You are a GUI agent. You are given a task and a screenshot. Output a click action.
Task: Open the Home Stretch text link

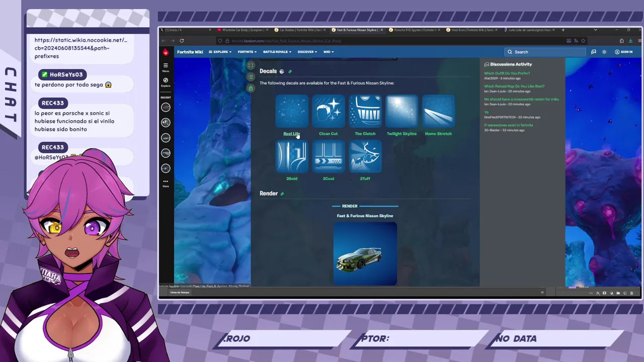pyautogui.click(x=438, y=134)
